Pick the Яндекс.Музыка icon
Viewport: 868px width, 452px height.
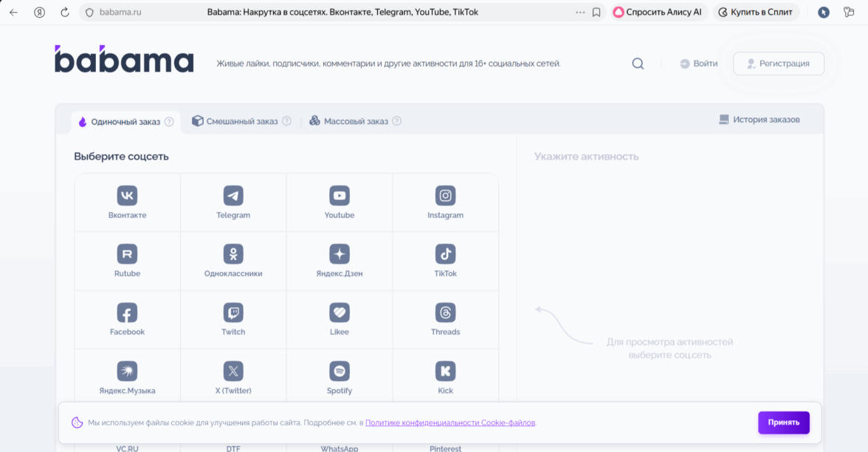pos(127,371)
